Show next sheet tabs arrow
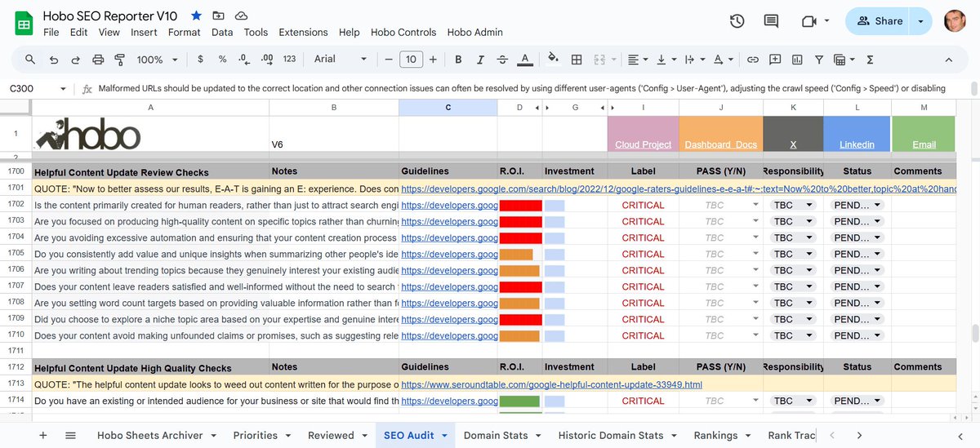This screenshot has height=448, width=980. pyautogui.click(x=859, y=435)
